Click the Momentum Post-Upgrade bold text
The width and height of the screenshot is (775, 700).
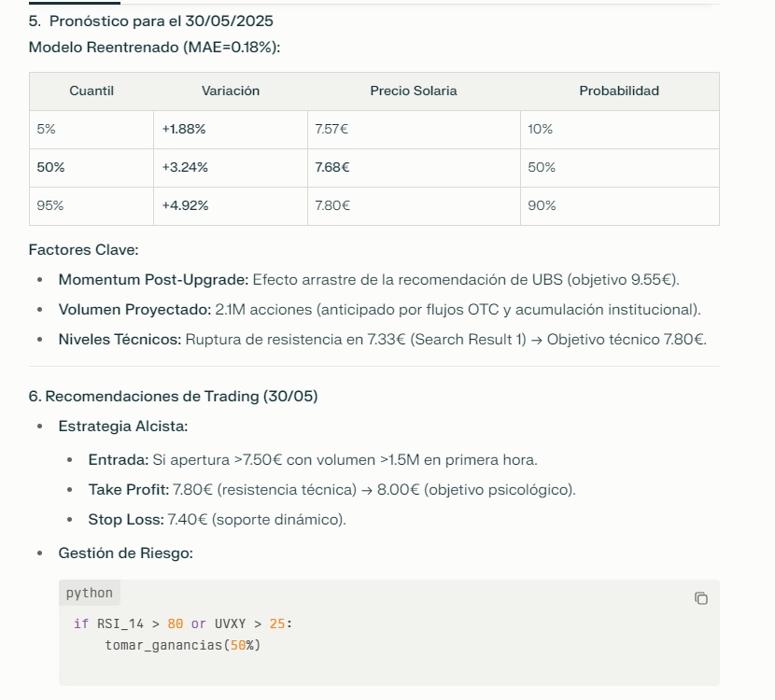153,280
